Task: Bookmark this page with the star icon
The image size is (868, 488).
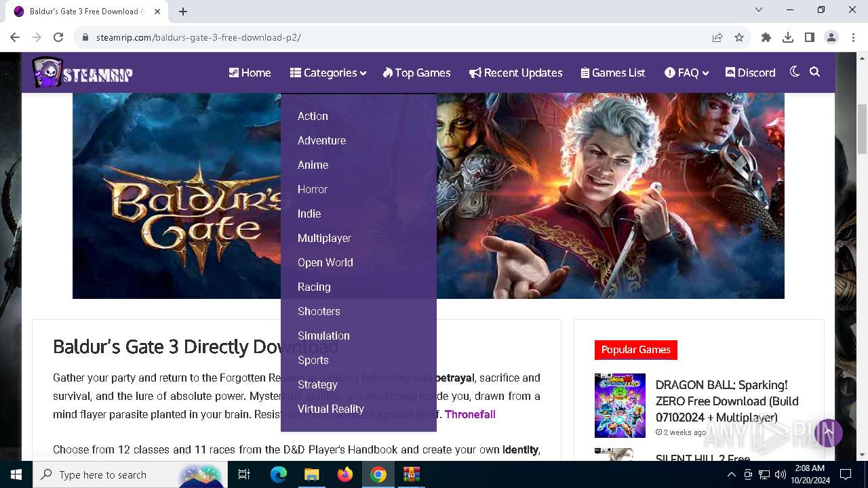Action: tap(739, 37)
